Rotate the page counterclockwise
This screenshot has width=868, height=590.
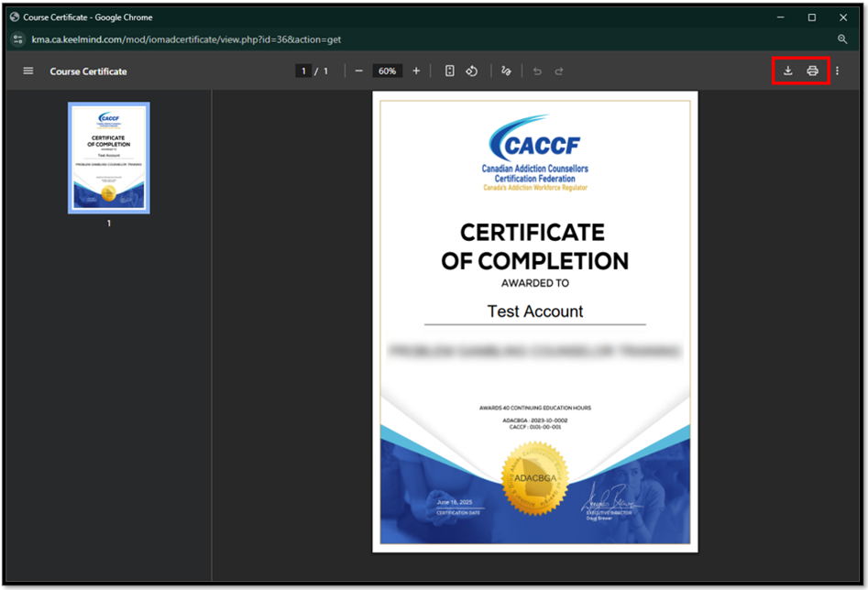coord(472,71)
